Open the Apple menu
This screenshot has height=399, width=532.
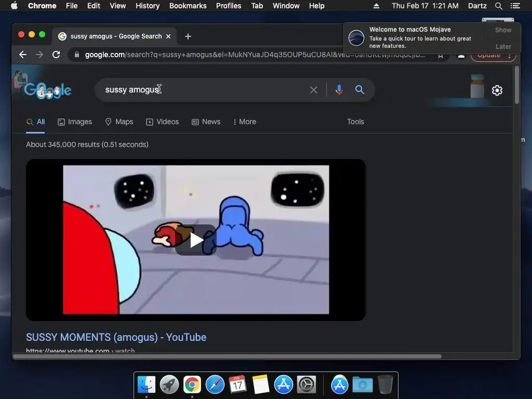(x=14, y=6)
